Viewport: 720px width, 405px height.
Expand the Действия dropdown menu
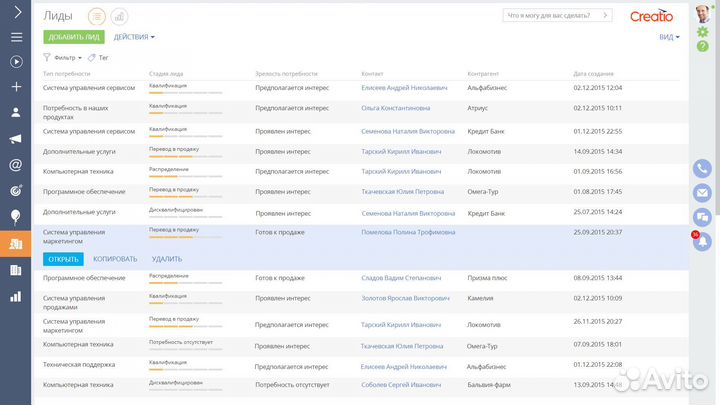[134, 37]
